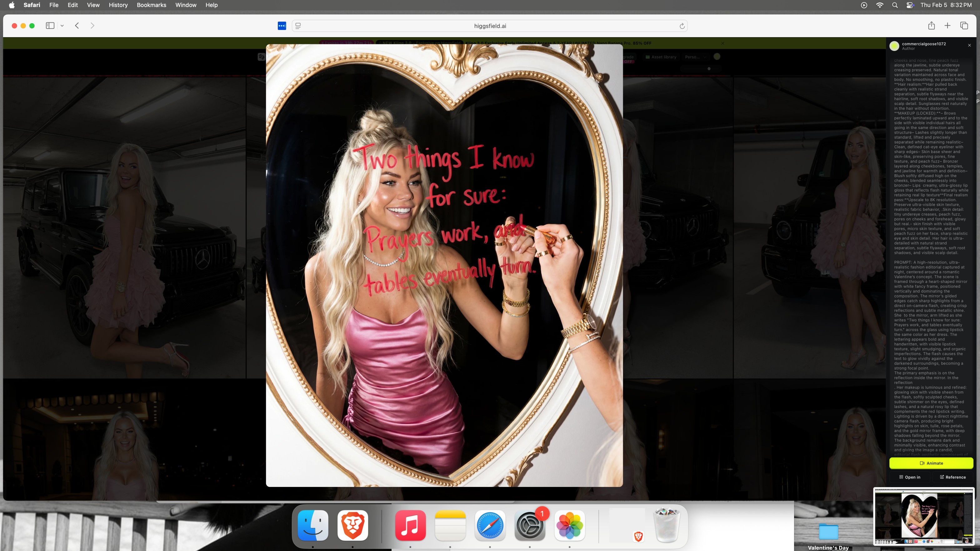Click the Share icon in Safari toolbar
This screenshot has width=980, height=551.
click(931, 26)
